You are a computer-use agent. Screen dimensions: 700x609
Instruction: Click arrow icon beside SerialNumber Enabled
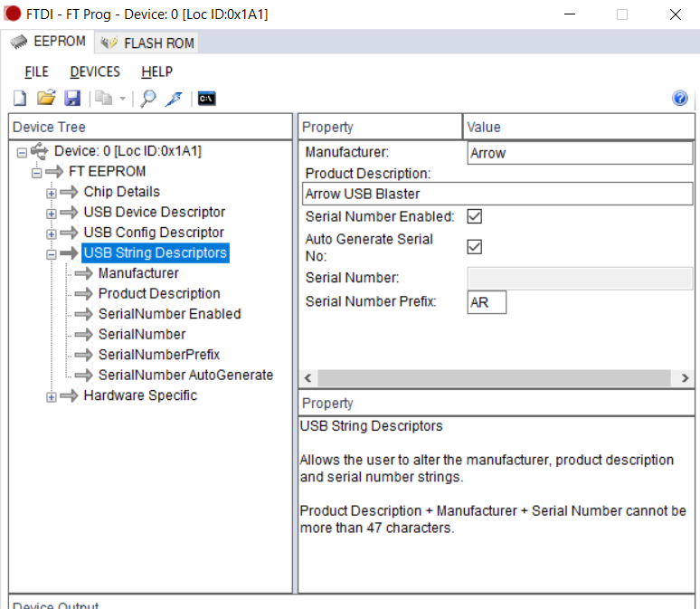(x=83, y=314)
